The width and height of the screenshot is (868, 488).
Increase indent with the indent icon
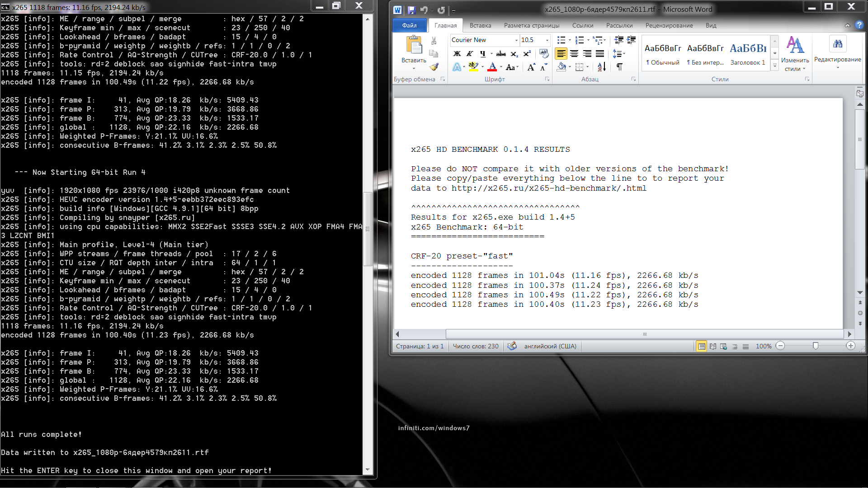tap(631, 40)
